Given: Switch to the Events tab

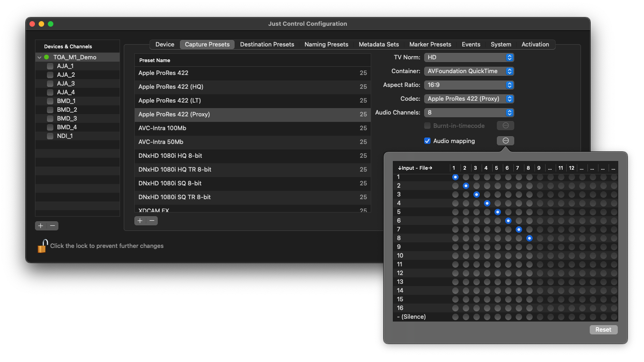Looking at the screenshot, I should point(471,45).
